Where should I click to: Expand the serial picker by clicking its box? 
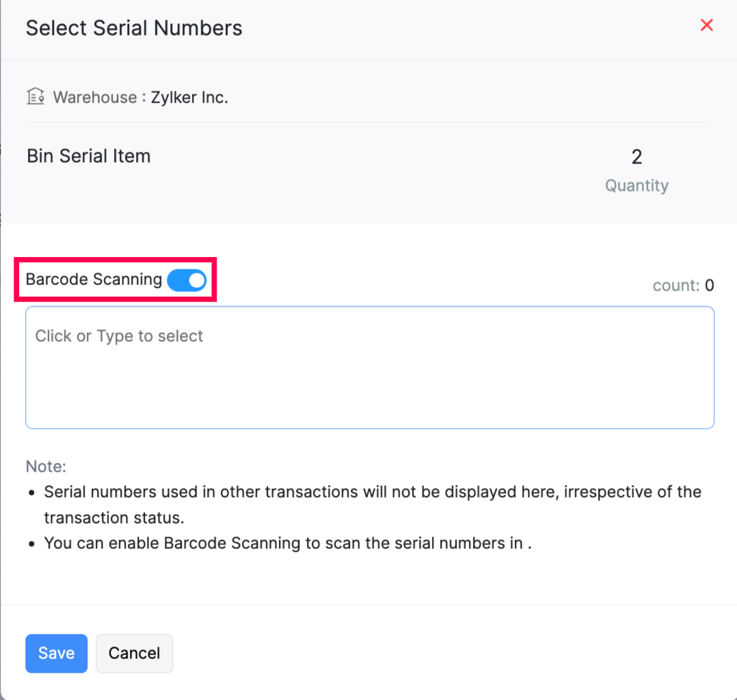369,367
